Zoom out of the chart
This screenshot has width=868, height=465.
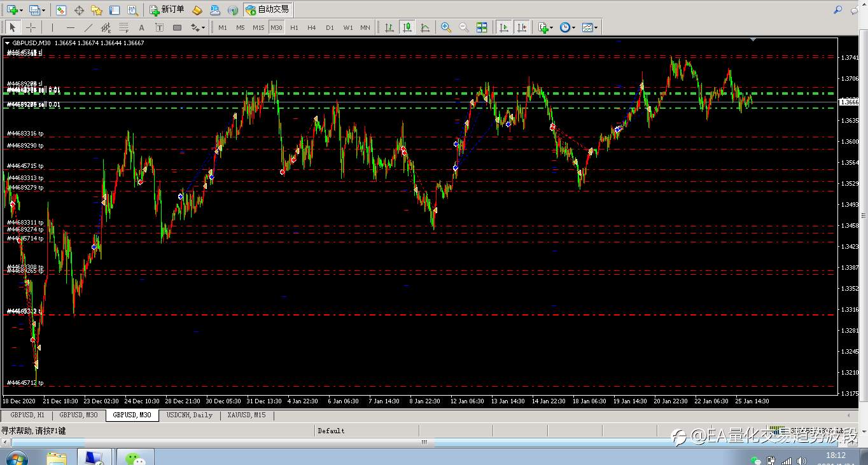(464, 27)
